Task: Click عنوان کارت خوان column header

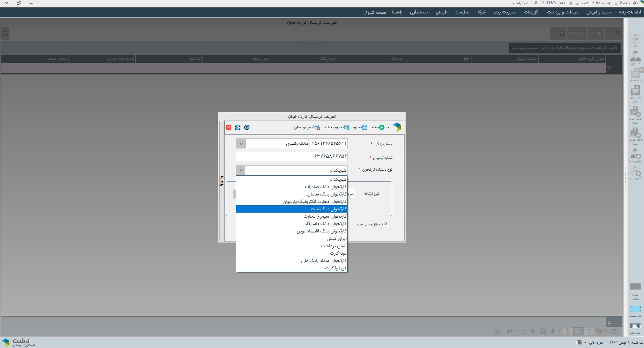Action: [572, 59]
